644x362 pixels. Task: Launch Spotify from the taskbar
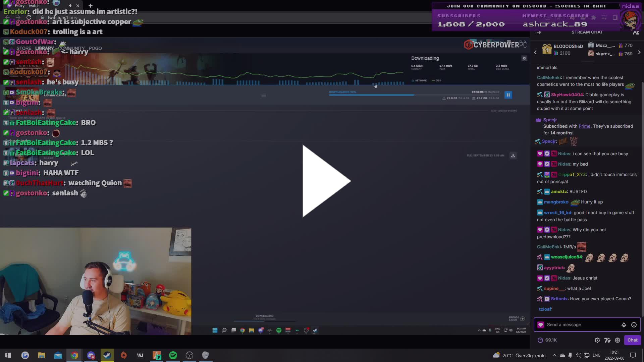pos(173,355)
